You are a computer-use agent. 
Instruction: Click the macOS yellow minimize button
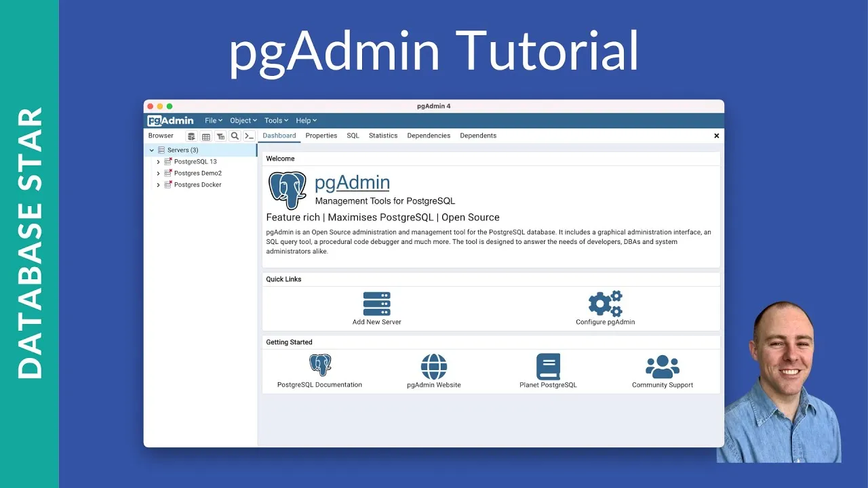[x=160, y=106]
